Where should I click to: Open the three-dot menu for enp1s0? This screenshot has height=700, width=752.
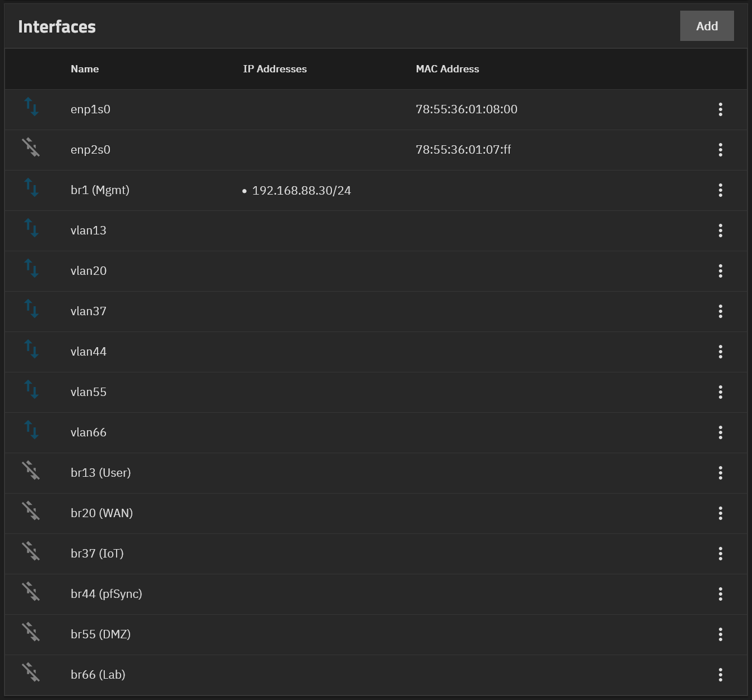[x=720, y=109]
